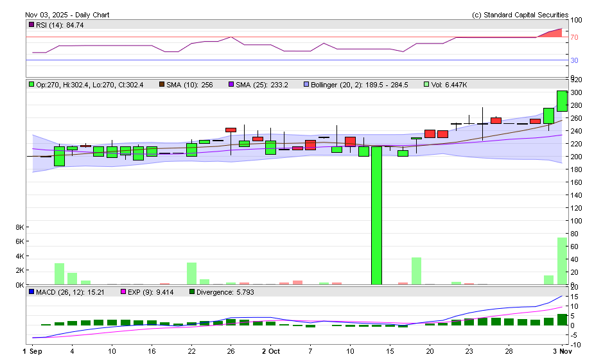Click the 'Nov 03, 2025 - Daily Chart' title
The height and width of the screenshot is (364, 594).
pyautogui.click(x=66, y=15)
